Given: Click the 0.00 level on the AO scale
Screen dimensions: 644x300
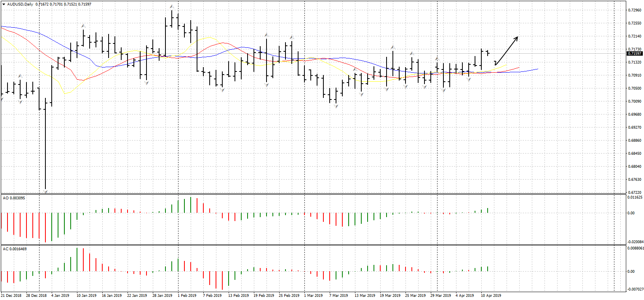Looking at the screenshot, I should point(631,213).
